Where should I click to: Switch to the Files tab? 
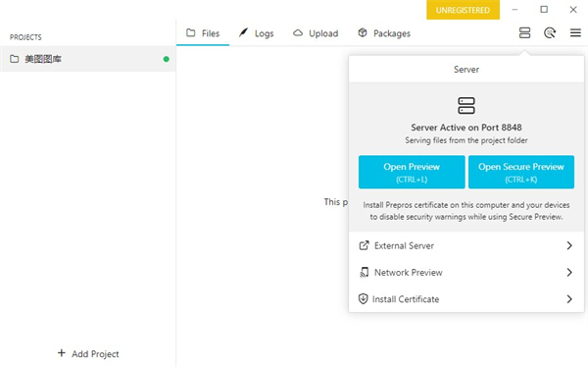[203, 33]
